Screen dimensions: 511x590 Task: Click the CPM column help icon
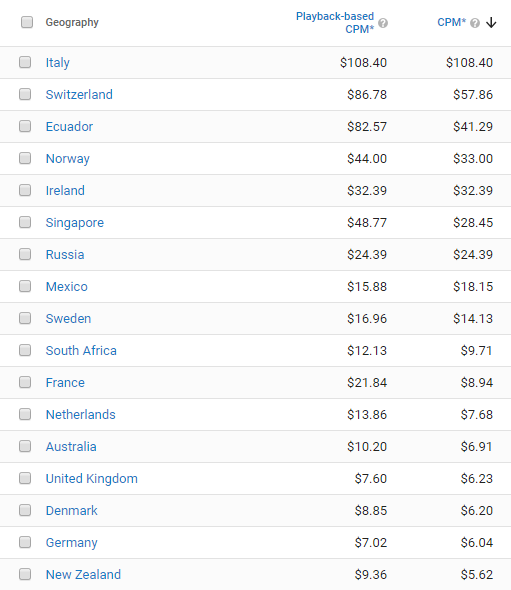pos(475,23)
